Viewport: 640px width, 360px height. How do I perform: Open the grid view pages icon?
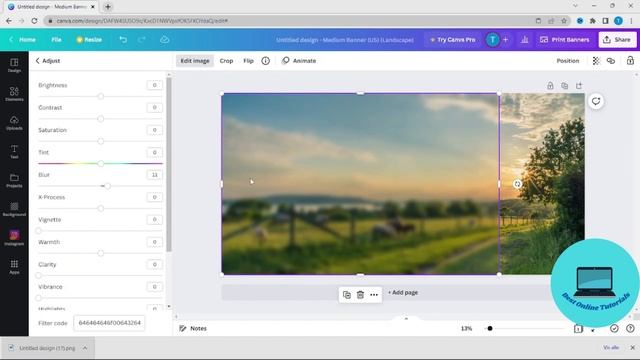pyautogui.click(x=578, y=329)
